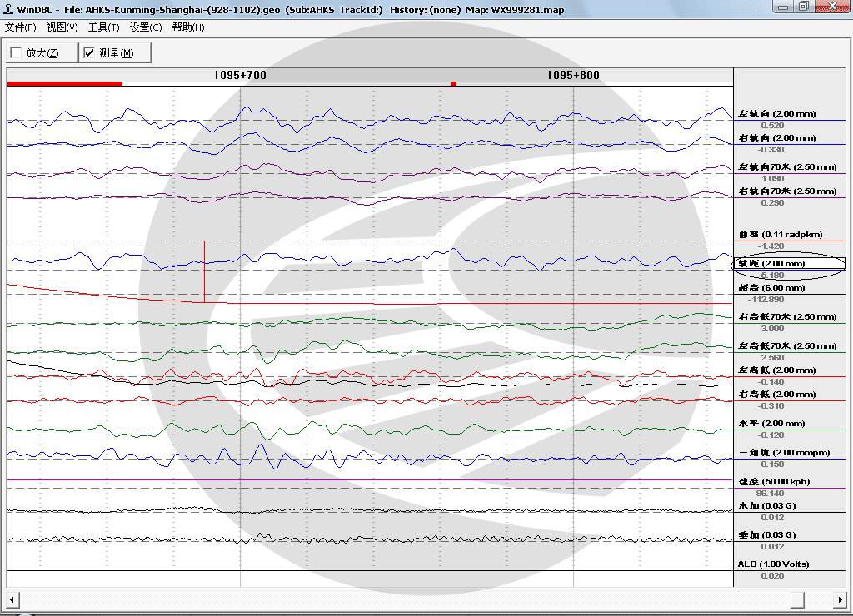Open the 设置(C) menu

(x=145, y=27)
